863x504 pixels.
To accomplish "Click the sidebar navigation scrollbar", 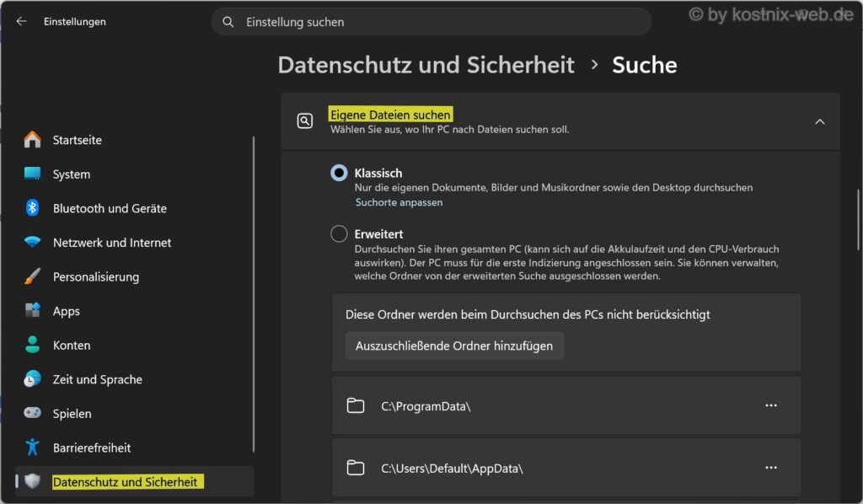I will pyautogui.click(x=253, y=294).
